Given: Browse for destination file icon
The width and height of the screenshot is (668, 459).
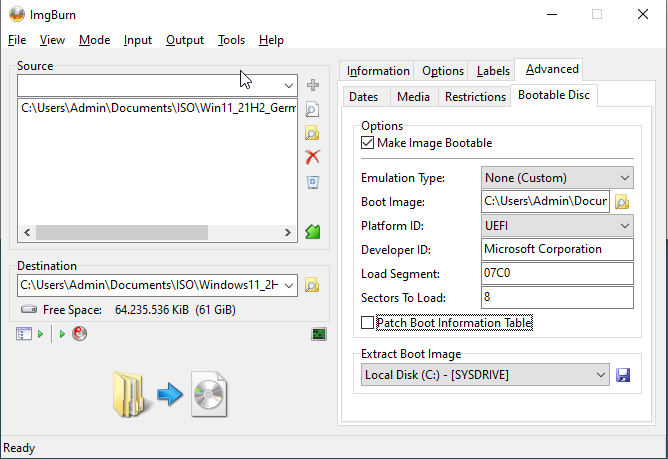Looking at the screenshot, I should [312, 285].
